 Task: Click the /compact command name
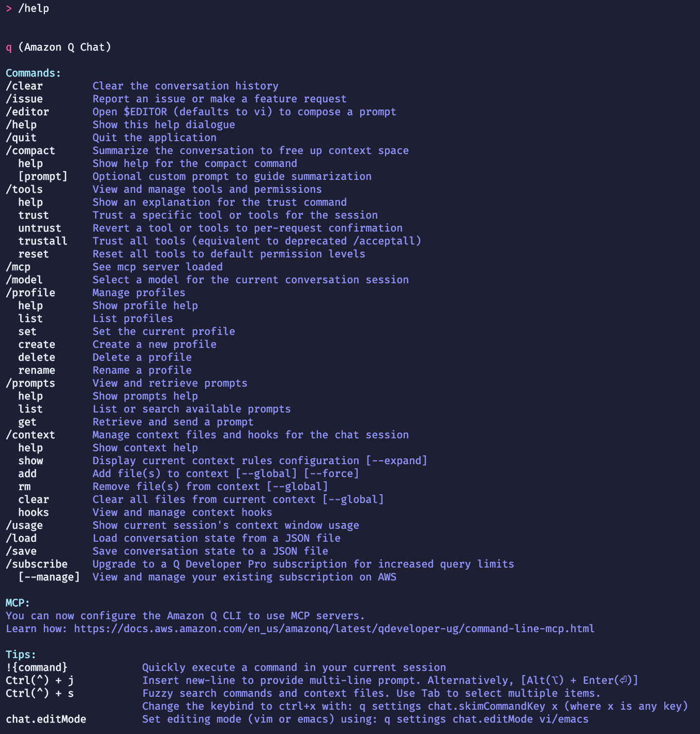pyautogui.click(x=31, y=150)
